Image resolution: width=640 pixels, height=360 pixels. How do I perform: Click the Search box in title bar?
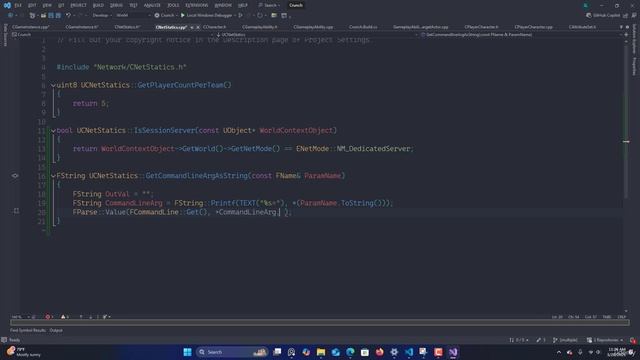(269, 5)
